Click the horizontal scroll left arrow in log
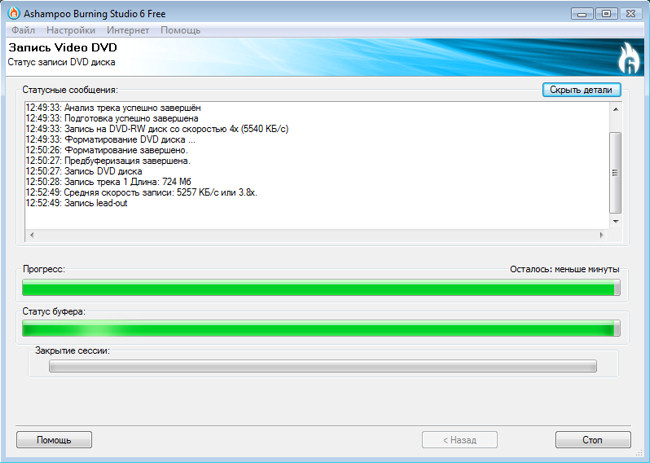The width and height of the screenshot is (650, 463). [32, 235]
